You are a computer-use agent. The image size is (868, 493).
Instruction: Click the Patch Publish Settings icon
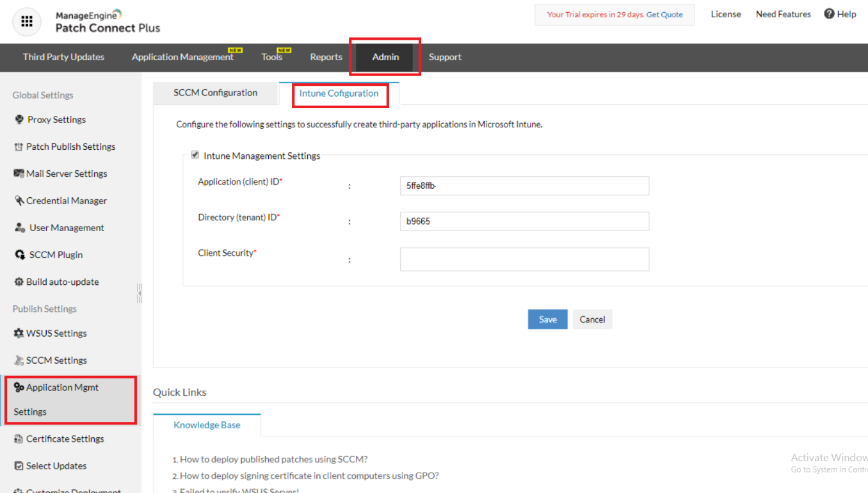[x=19, y=147]
